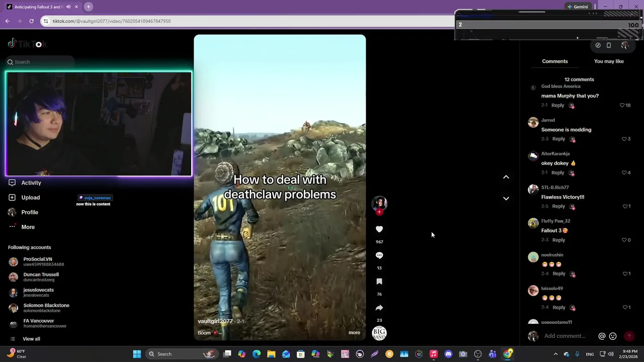Switch to the Comments tab
The width and height of the screenshot is (644, 362).
(x=555, y=61)
